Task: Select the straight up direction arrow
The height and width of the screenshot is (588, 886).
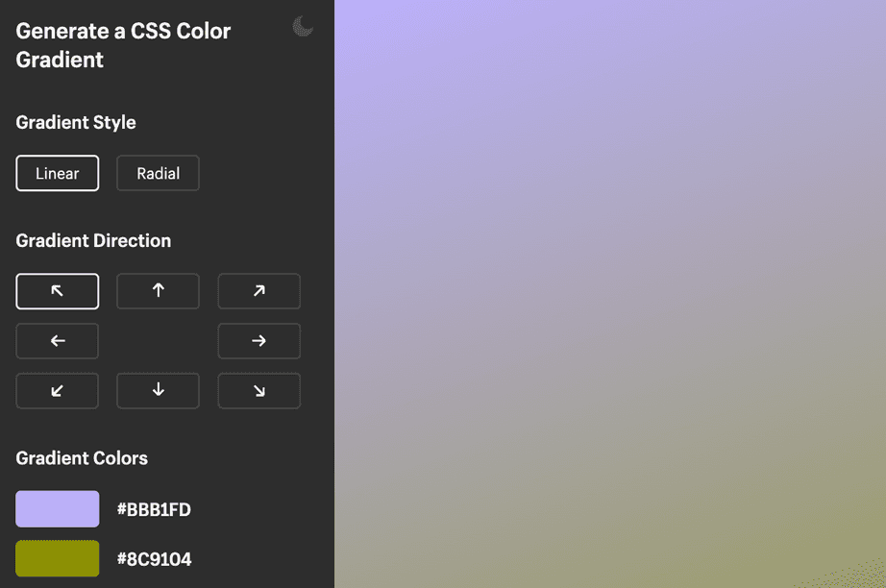Action: [x=158, y=291]
